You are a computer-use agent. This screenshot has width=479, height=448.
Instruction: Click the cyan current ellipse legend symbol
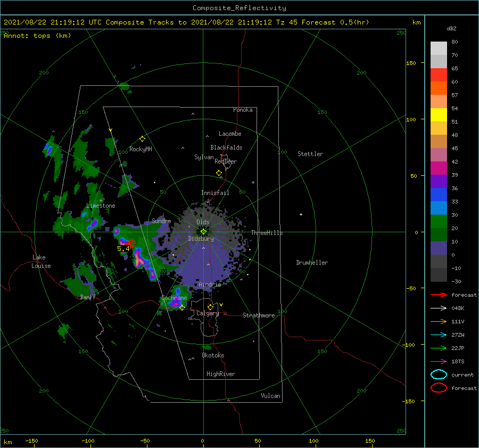point(439,374)
